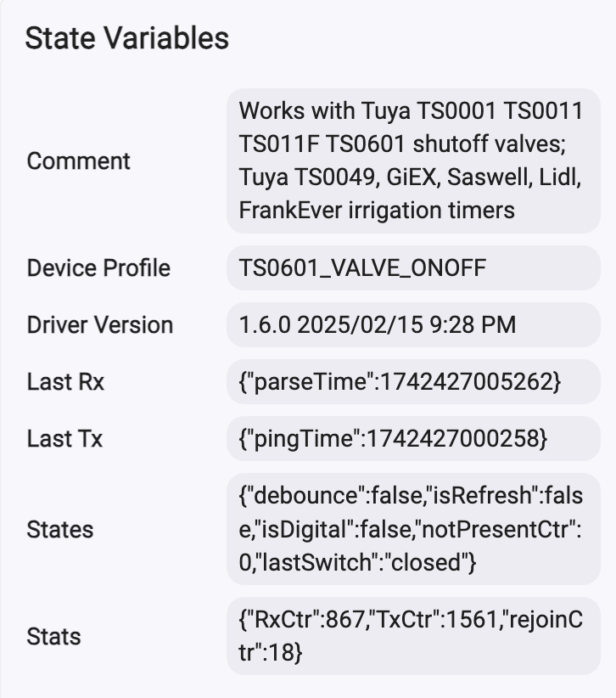This screenshot has width=616, height=698.
Task: Click the State Variables heading
Action: click(x=127, y=38)
